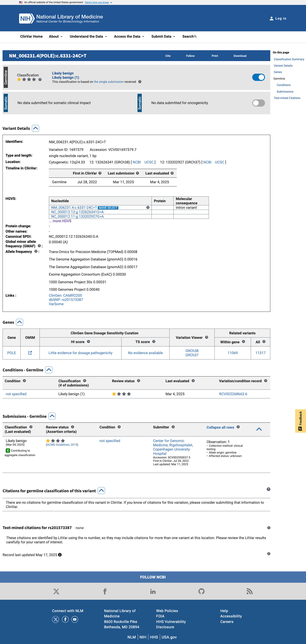Click help icon next to HI score
The image size is (306, 644).
[x=88, y=342]
